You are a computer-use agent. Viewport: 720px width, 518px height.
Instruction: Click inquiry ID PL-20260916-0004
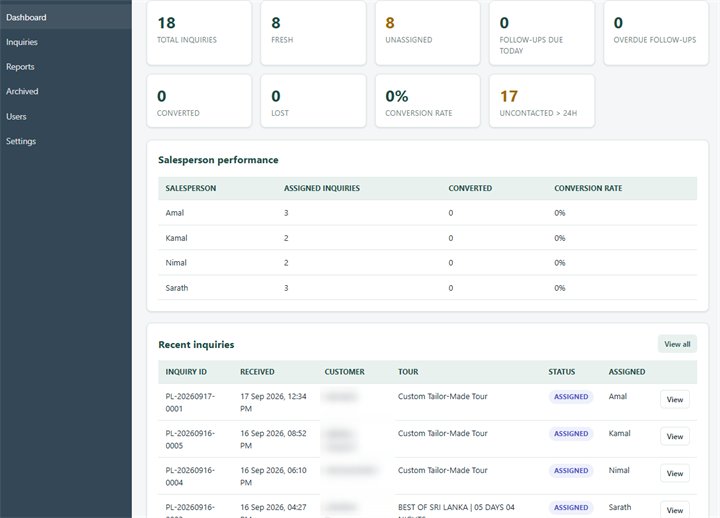point(190,476)
